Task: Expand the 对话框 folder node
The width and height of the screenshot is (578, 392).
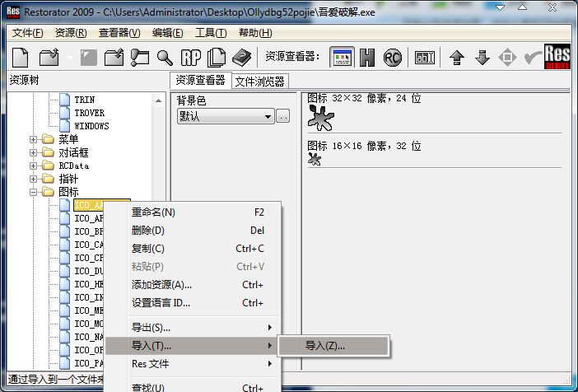Action: pos(33,152)
